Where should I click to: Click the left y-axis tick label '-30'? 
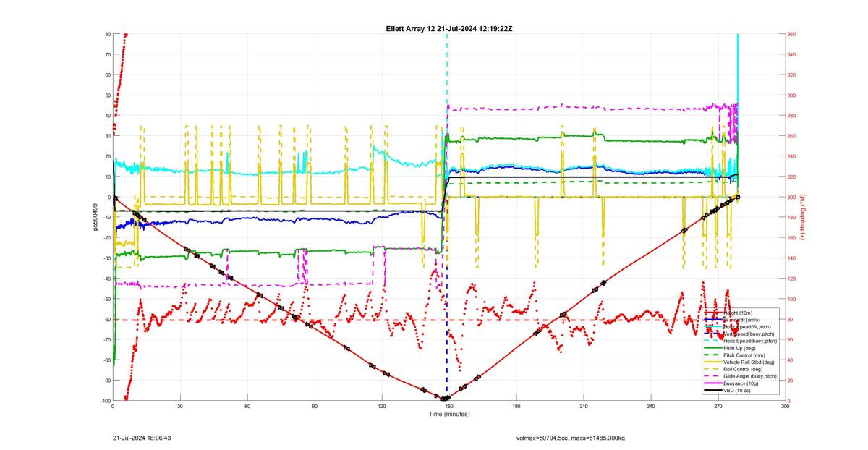[106, 258]
